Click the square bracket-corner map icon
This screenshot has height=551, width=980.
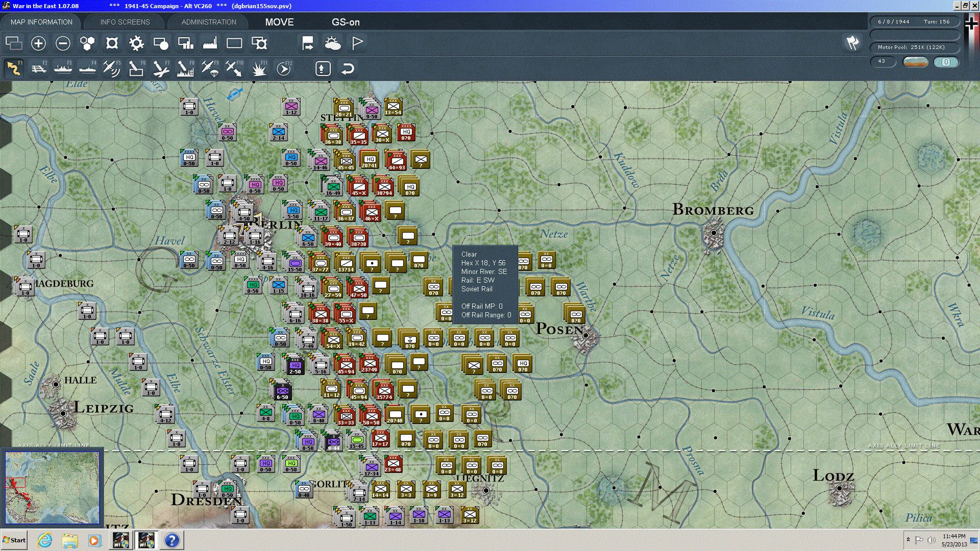pyautogui.click(x=112, y=43)
